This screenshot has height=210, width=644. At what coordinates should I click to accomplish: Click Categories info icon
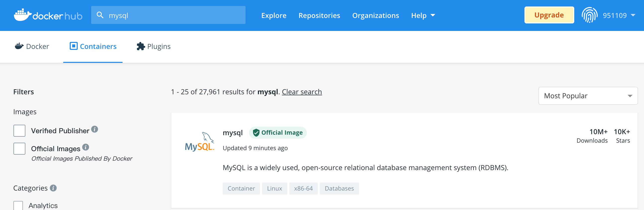pyautogui.click(x=53, y=188)
